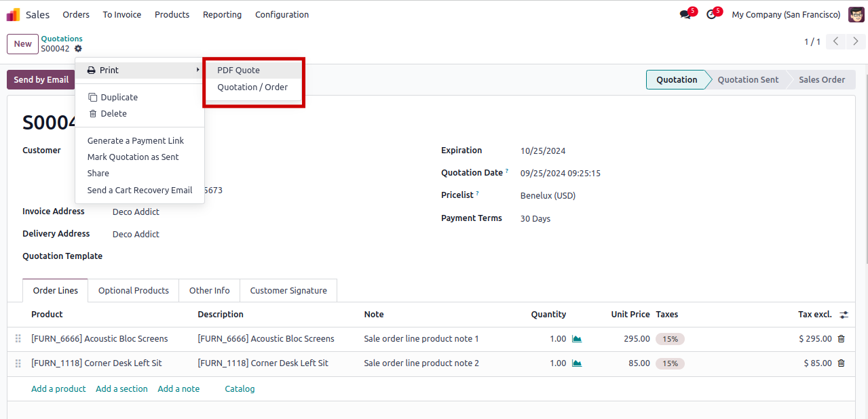Go to next record arrow
This screenshot has height=419, width=868.
point(855,42)
